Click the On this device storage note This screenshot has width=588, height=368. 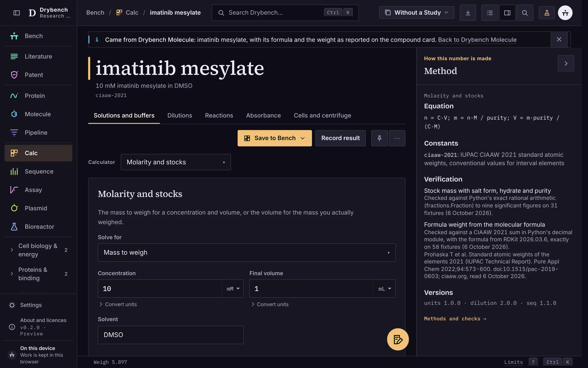click(38, 355)
